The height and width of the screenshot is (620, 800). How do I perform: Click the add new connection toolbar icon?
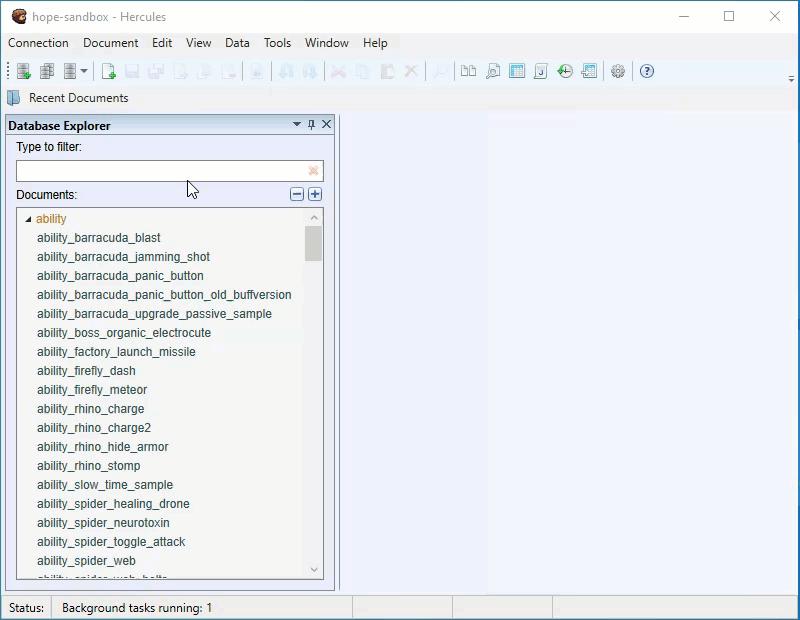point(23,71)
